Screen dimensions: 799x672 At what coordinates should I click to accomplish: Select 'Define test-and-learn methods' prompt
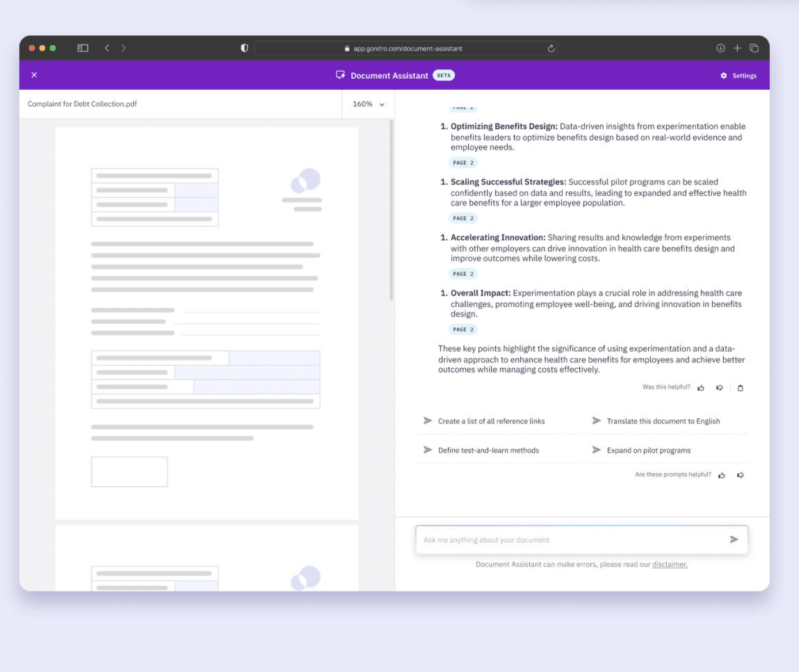pyautogui.click(x=488, y=451)
